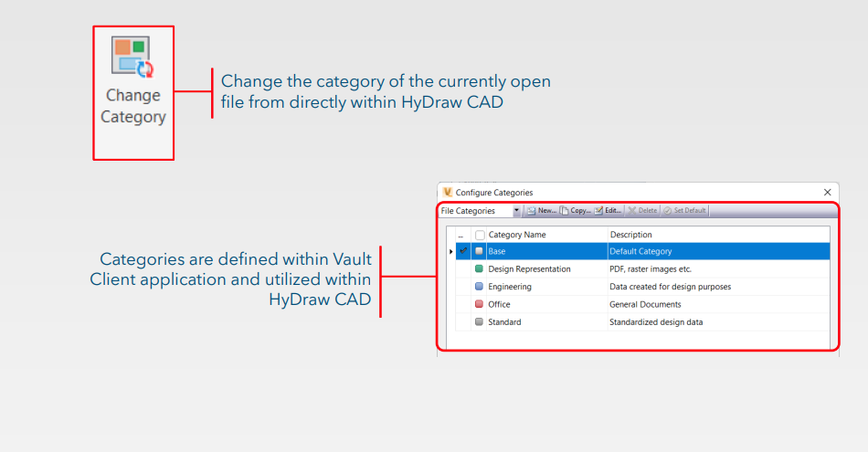
Task: Select the Engineering category row
Action: click(642, 287)
